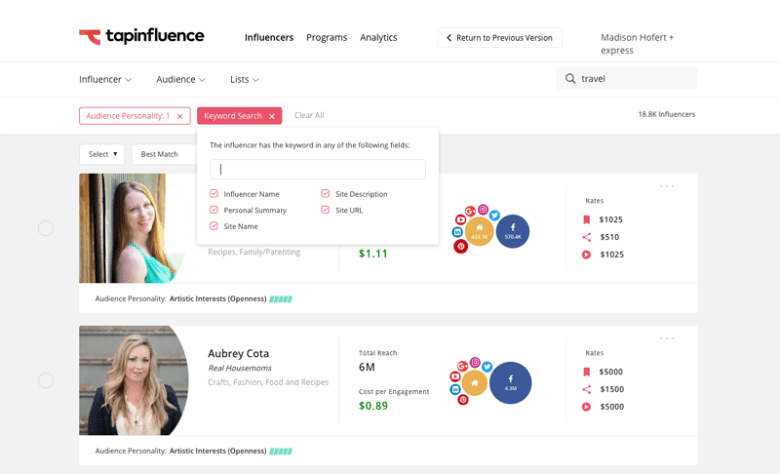Click the YouTube bubble left of the 433.1K blog bubble
The width and height of the screenshot is (780, 474).
pyautogui.click(x=460, y=219)
